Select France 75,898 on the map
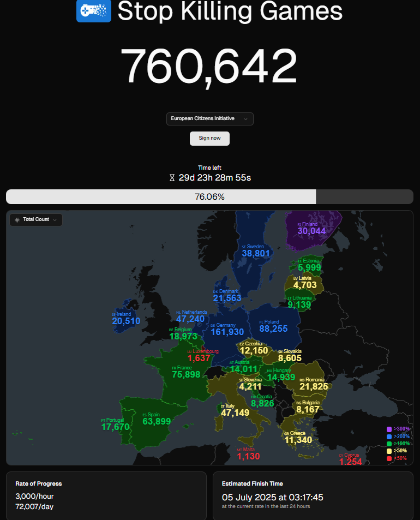 point(186,372)
